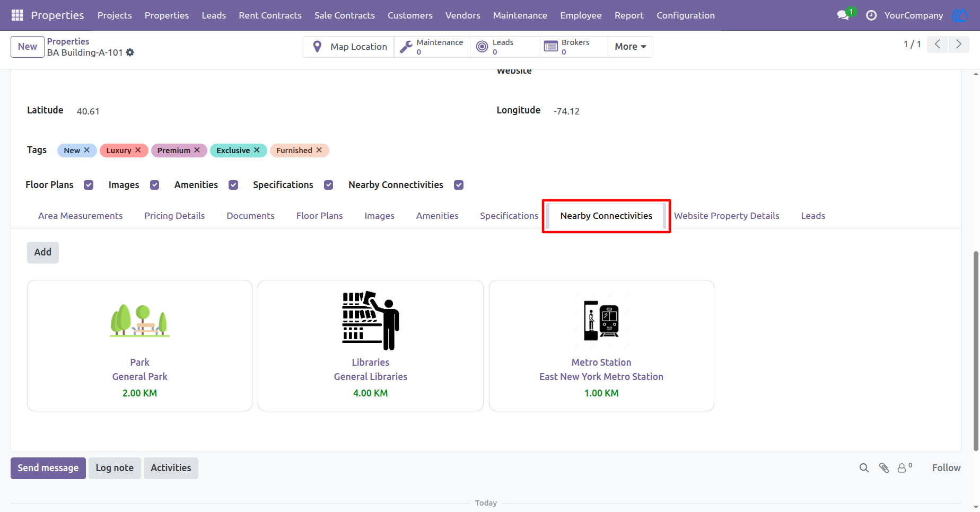
Task: Open Maintenance wrench stat button
Action: [x=432, y=47]
